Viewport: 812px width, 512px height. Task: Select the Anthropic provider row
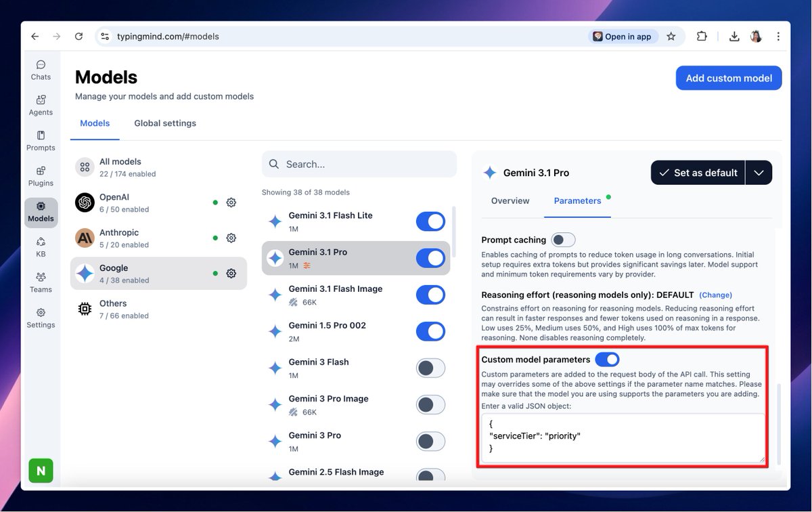tap(158, 238)
